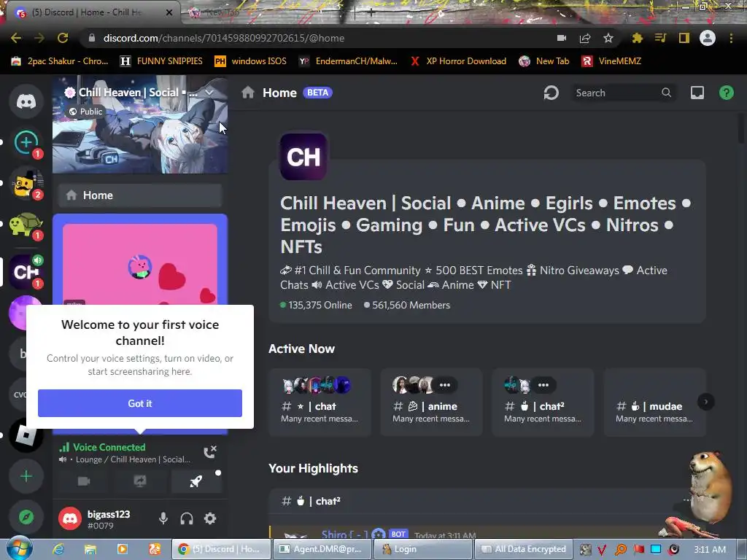Open the green Help question mark
Screen dimensions: 747x560
726,93
